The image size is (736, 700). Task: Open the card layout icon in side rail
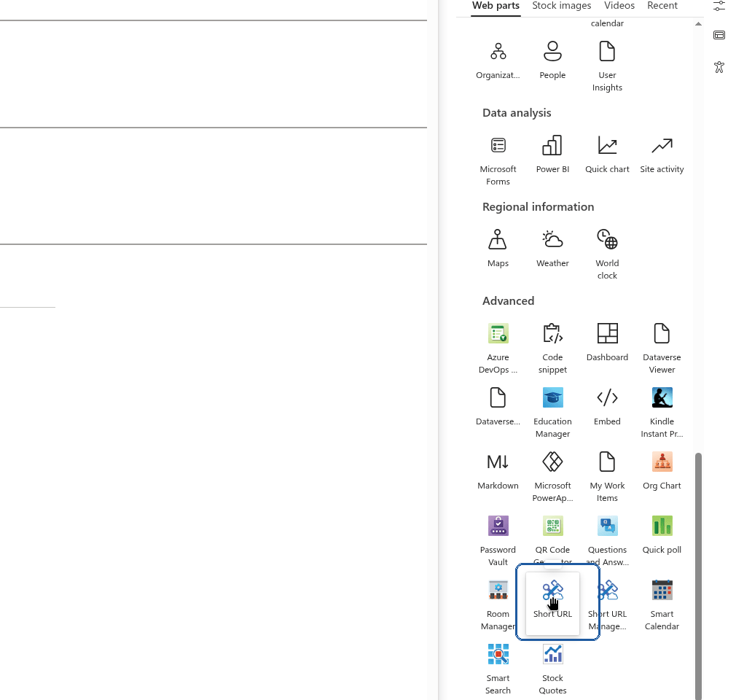point(719,35)
